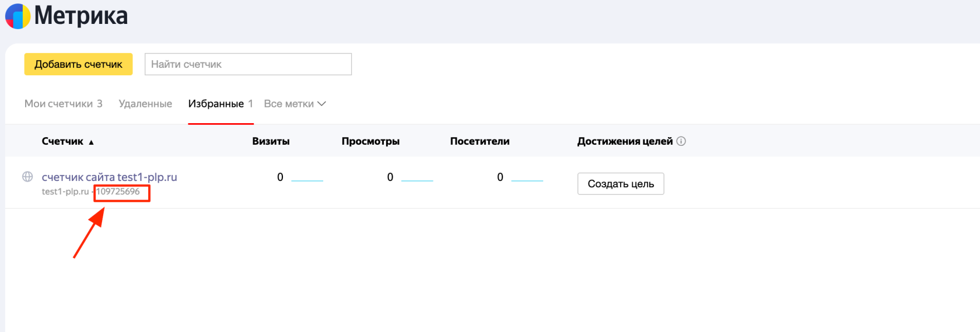The width and height of the screenshot is (980, 332).
Task: Open the info icon next to Достижения целей
Action: tap(681, 141)
